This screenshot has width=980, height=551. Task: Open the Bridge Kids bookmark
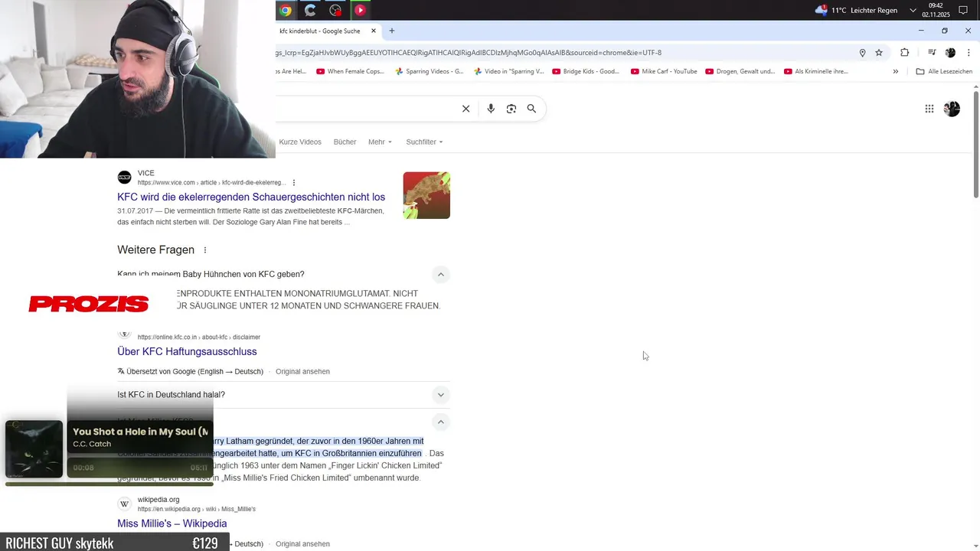tap(586, 71)
